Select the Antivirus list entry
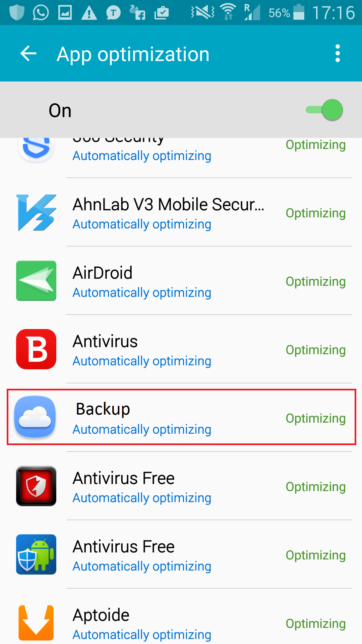Image resolution: width=362 pixels, height=644 pixels. [x=181, y=349]
